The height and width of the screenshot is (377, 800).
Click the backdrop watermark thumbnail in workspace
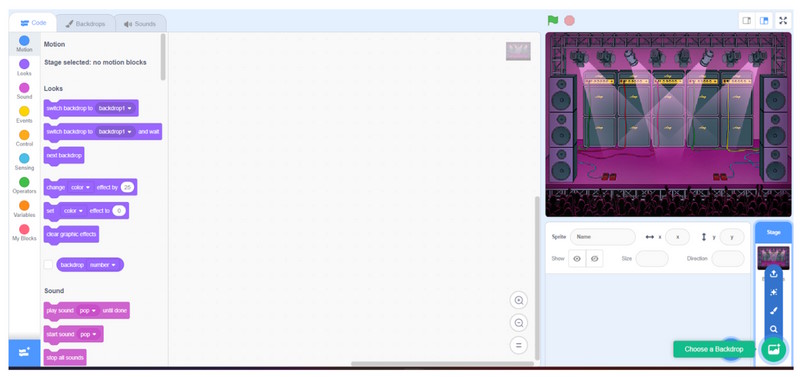518,51
